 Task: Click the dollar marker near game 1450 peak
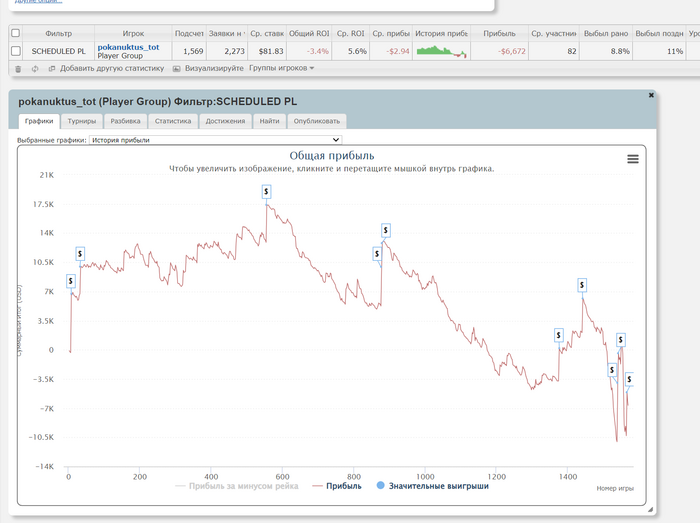[582, 285]
